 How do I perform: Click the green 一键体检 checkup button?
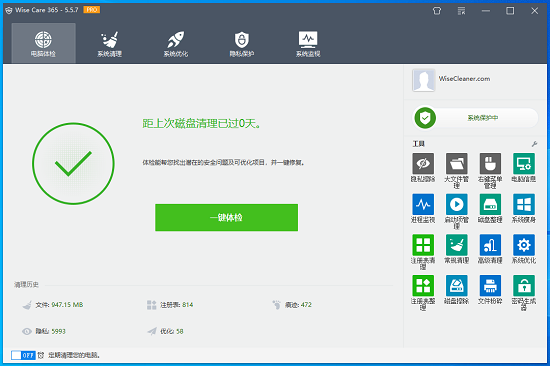point(227,218)
